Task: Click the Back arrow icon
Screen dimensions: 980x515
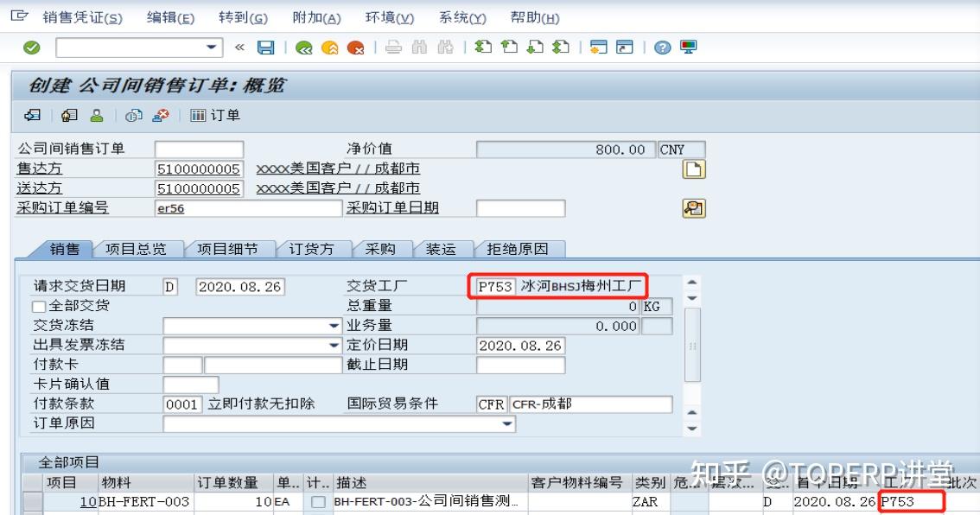Action: coord(304,48)
